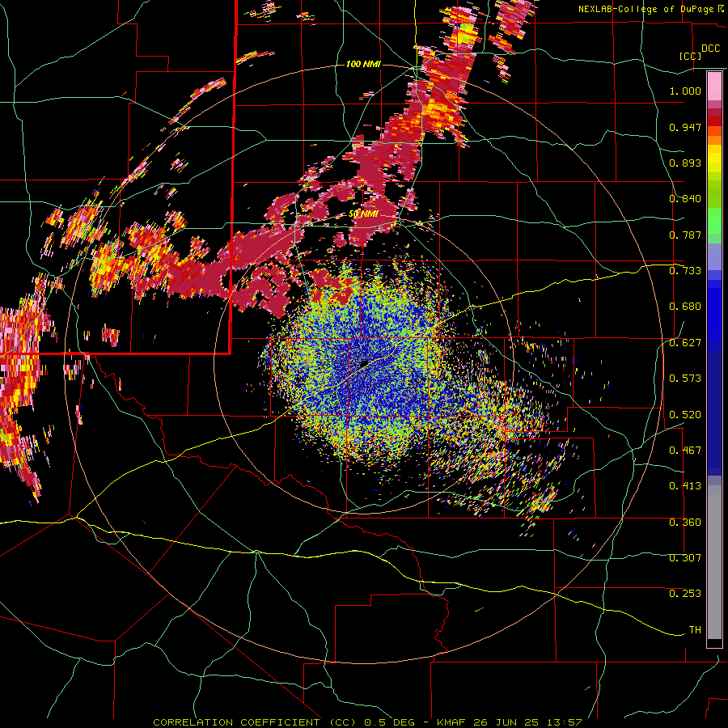Select the 0.520 scale value
Screen dimensions: 728x728
685,415
